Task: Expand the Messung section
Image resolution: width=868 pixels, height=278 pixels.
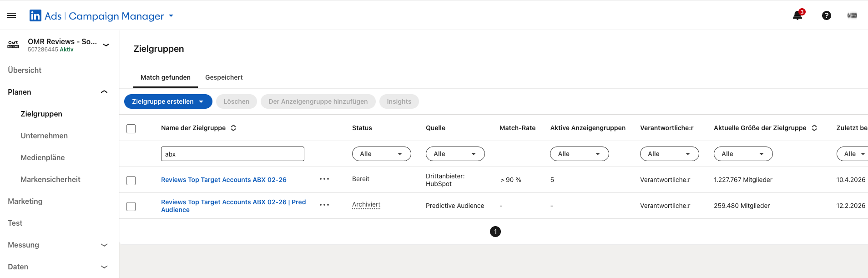Action: [104, 245]
